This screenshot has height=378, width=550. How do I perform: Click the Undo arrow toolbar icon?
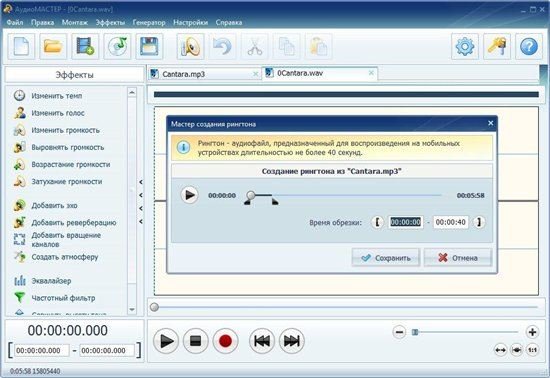click(x=223, y=46)
